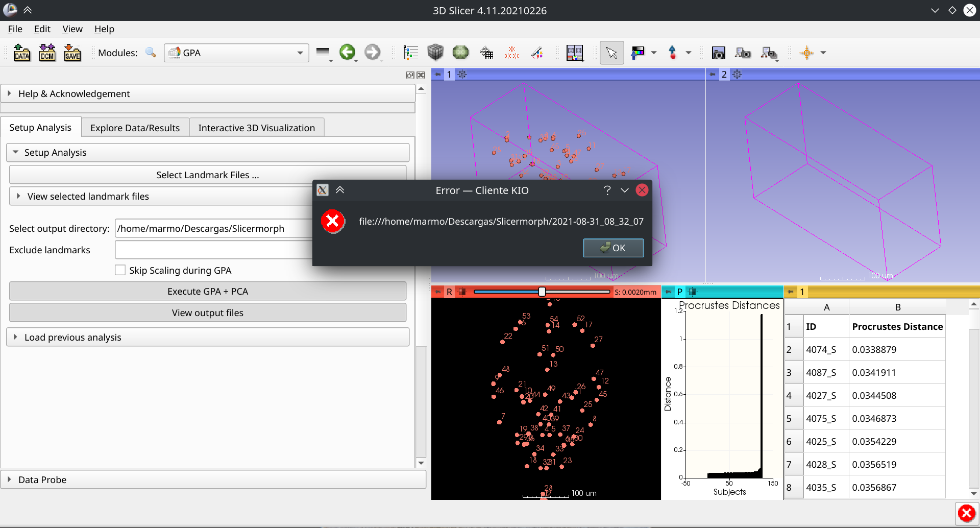The height and width of the screenshot is (528, 980).
Task: Save the scene using the SAVE icon
Action: coord(72,53)
